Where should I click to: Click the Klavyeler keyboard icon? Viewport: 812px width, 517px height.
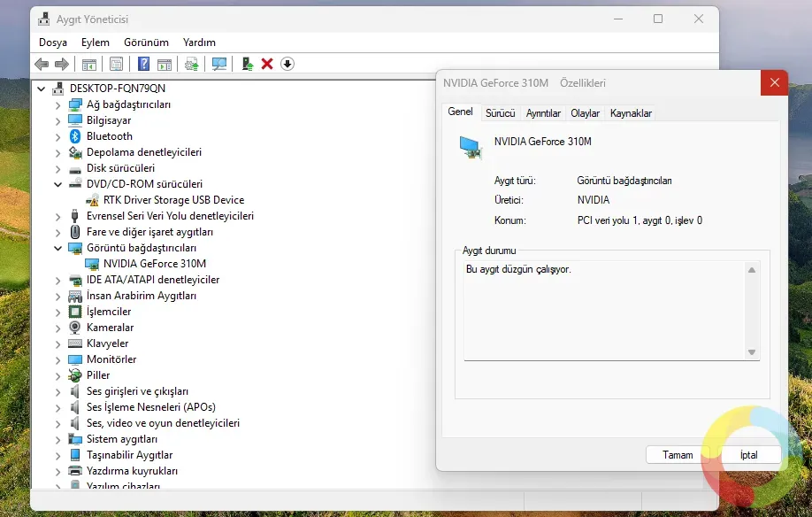click(75, 343)
